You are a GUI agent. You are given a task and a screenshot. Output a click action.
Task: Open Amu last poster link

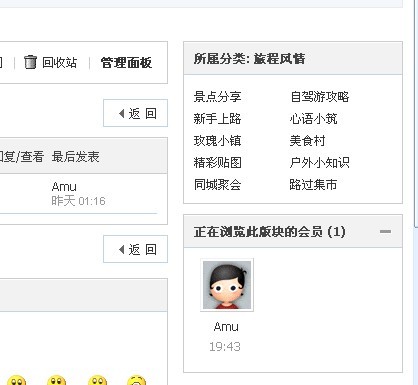[64, 187]
